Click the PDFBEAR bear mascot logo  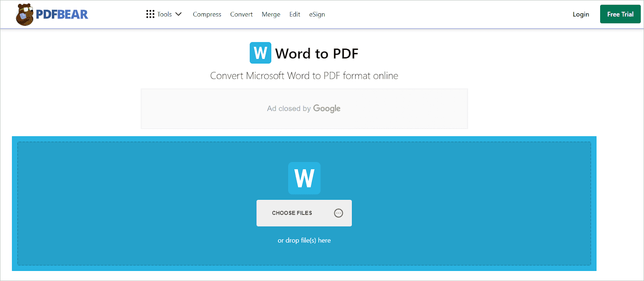[x=25, y=14]
